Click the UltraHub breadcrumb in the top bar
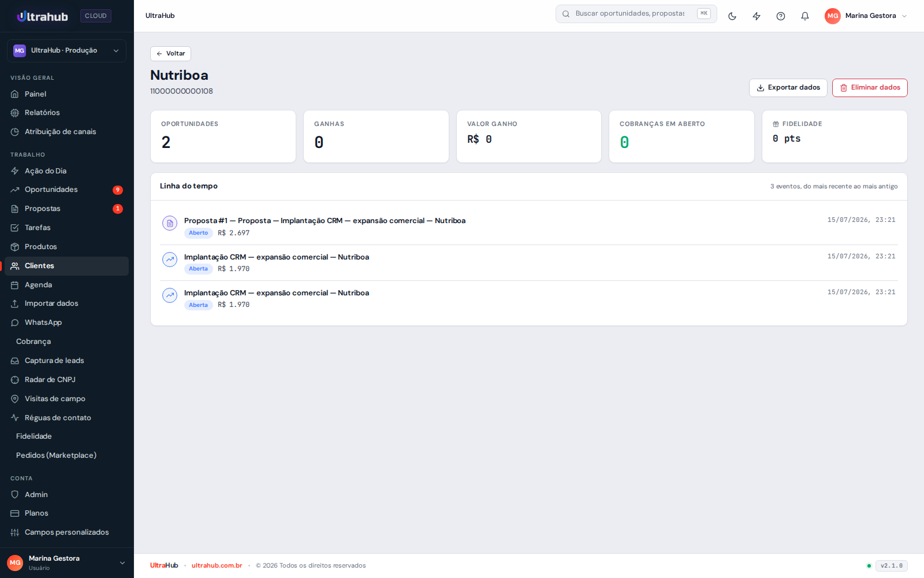Image resolution: width=924 pixels, height=578 pixels. (160, 16)
